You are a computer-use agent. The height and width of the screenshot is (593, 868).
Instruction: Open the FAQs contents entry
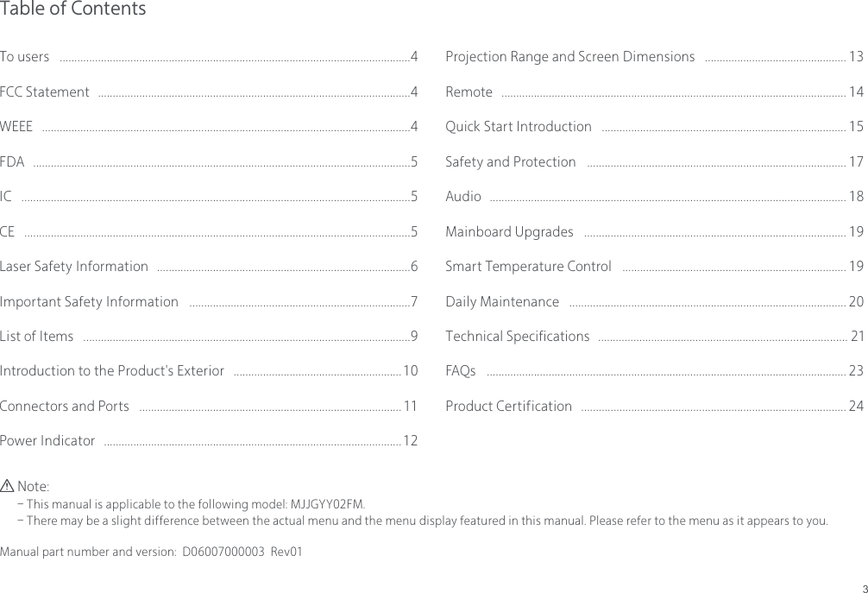(461, 371)
